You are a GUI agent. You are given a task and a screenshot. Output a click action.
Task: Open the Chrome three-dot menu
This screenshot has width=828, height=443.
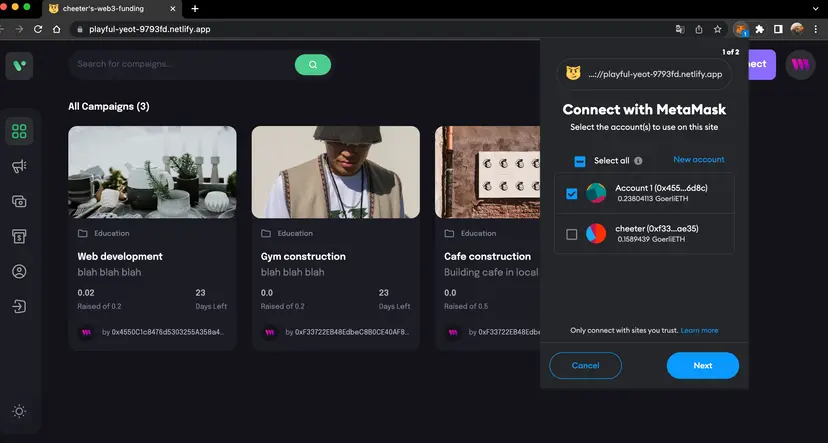(x=815, y=29)
